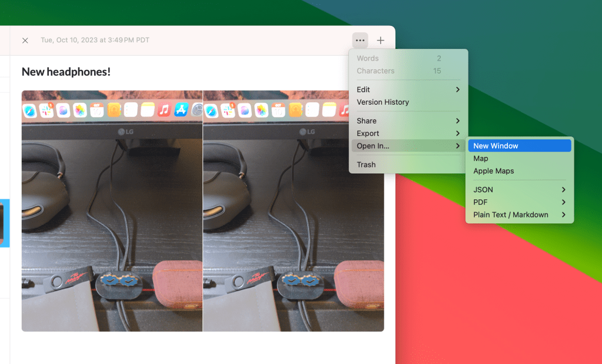Expand the Export submenu

coord(408,133)
